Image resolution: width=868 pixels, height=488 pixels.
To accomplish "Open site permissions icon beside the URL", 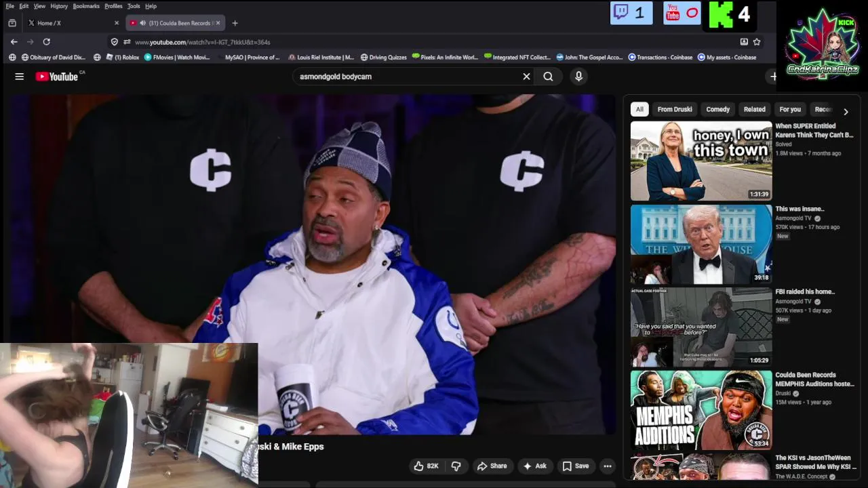I will click(126, 42).
